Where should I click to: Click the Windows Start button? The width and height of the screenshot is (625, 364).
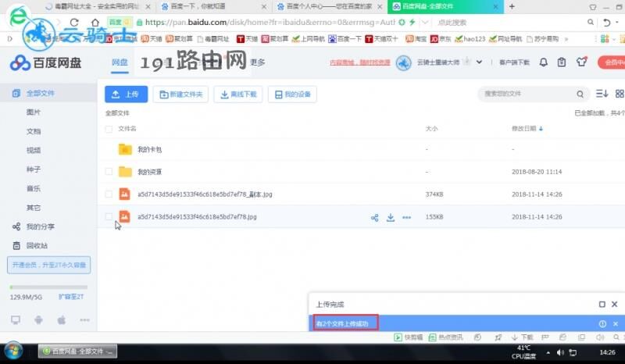pyautogui.click(x=13, y=352)
